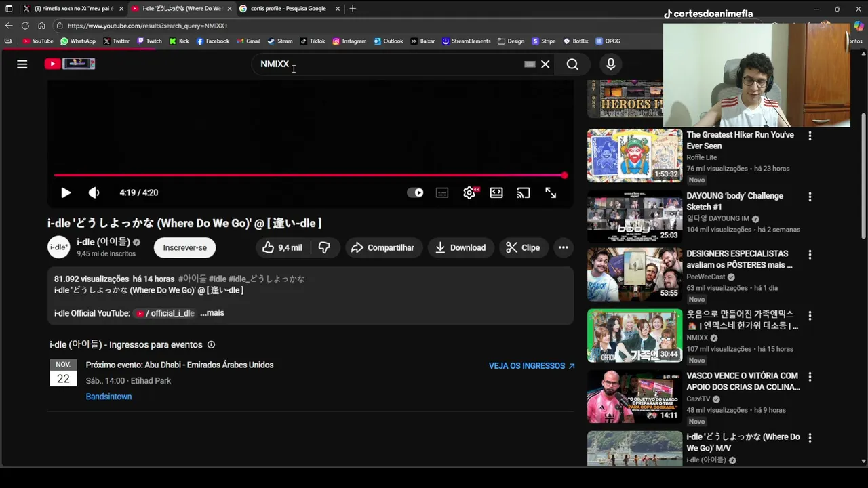Share the video via Compartilhar
This screenshot has height=488, width=868.
click(x=382, y=247)
